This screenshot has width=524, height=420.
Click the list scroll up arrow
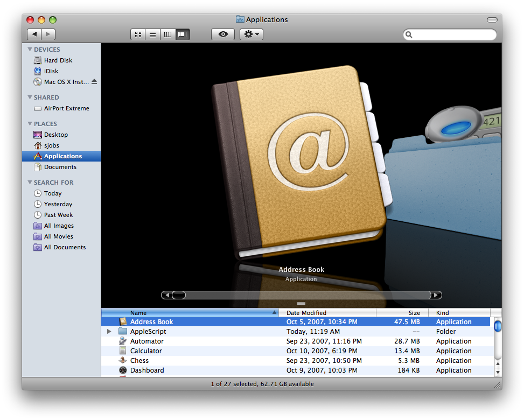(x=498, y=364)
